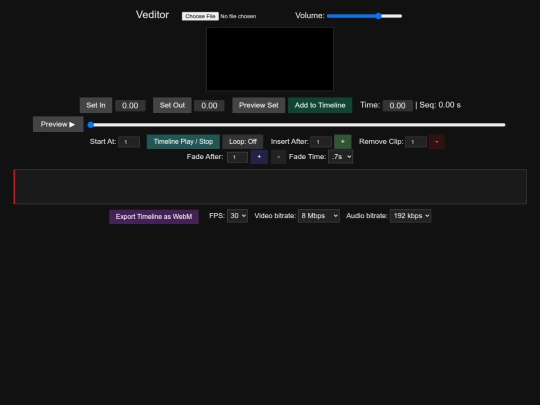Click the red timeline playhead marker
The height and width of the screenshot is (405, 540).
[14, 187]
